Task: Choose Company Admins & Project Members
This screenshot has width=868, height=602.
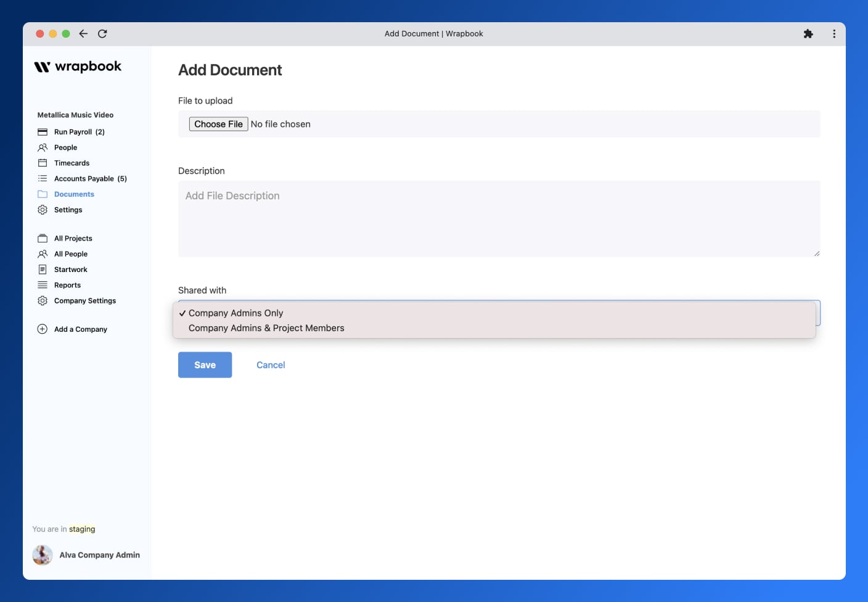Action: pos(266,328)
